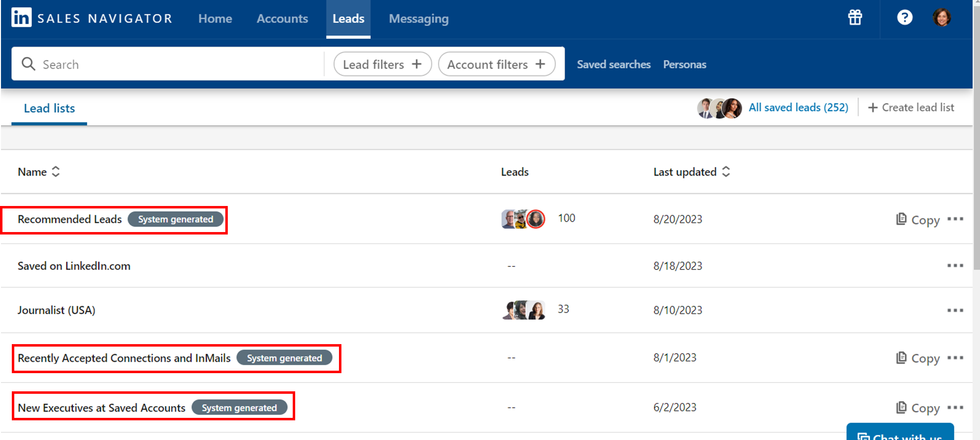This screenshot has width=980, height=440.
Task: Expand Account filters options
Action: point(496,64)
